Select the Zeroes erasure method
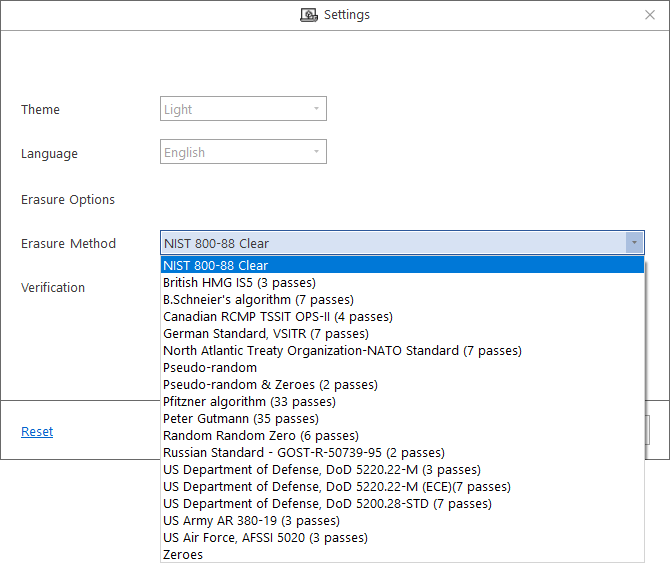The image size is (670, 563). pos(403,554)
